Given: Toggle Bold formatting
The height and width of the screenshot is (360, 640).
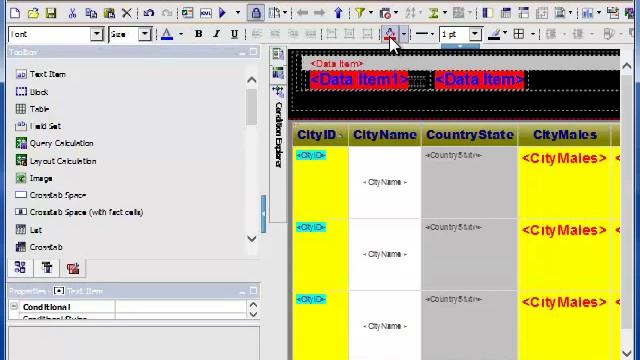Looking at the screenshot, I should coord(198,34).
